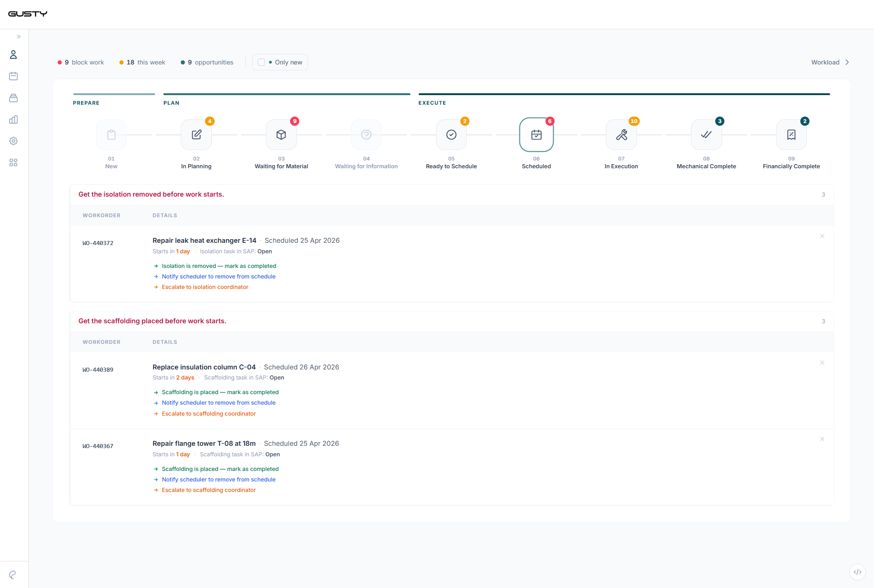Open the settings gear in the sidebar

click(x=13, y=141)
